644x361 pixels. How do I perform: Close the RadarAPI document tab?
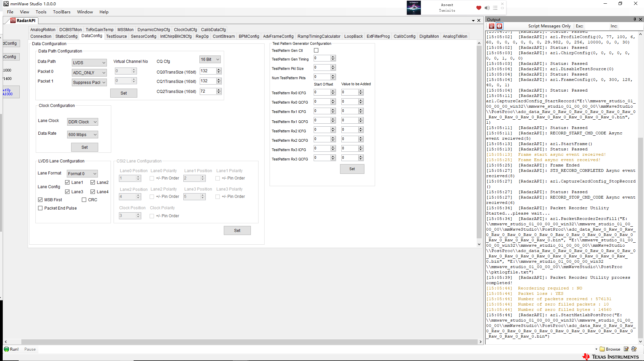479,20
